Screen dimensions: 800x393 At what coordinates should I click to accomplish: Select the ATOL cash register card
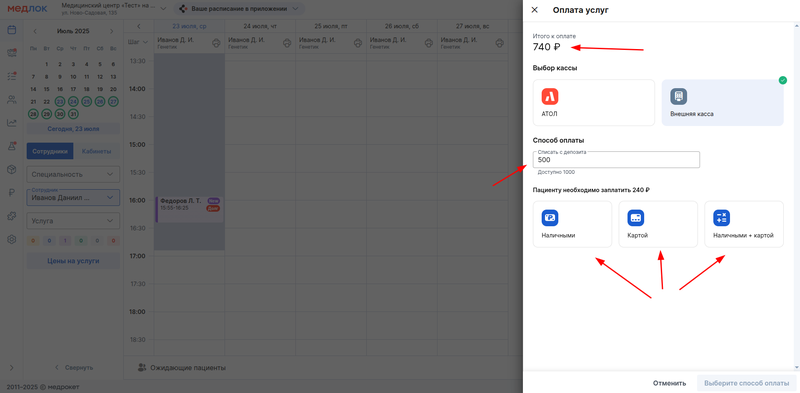pyautogui.click(x=593, y=102)
